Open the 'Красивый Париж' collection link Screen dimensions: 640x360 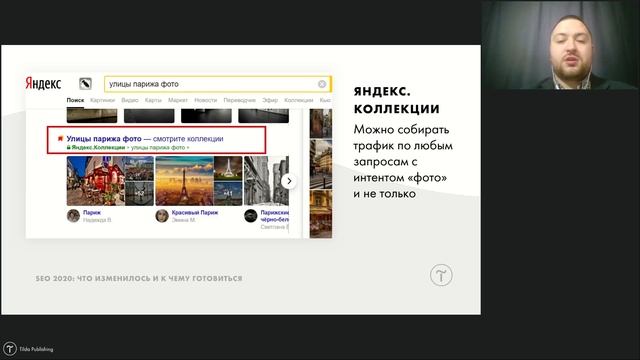[x=195, y=213]
